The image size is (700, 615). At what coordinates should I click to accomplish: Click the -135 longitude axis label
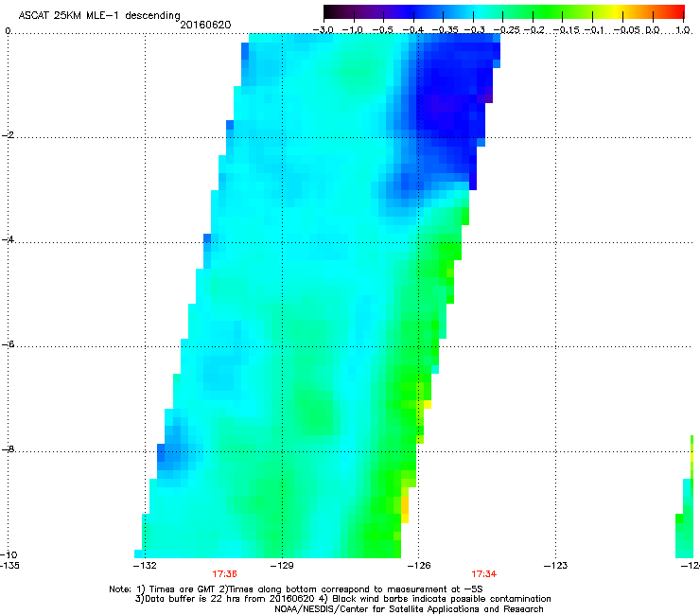[9, 566]
